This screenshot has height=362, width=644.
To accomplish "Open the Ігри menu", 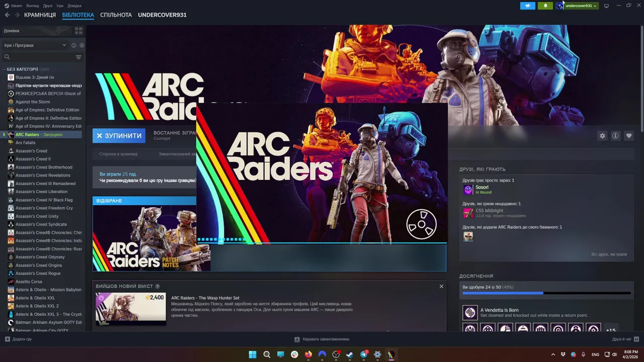I will tap(60, 6).
